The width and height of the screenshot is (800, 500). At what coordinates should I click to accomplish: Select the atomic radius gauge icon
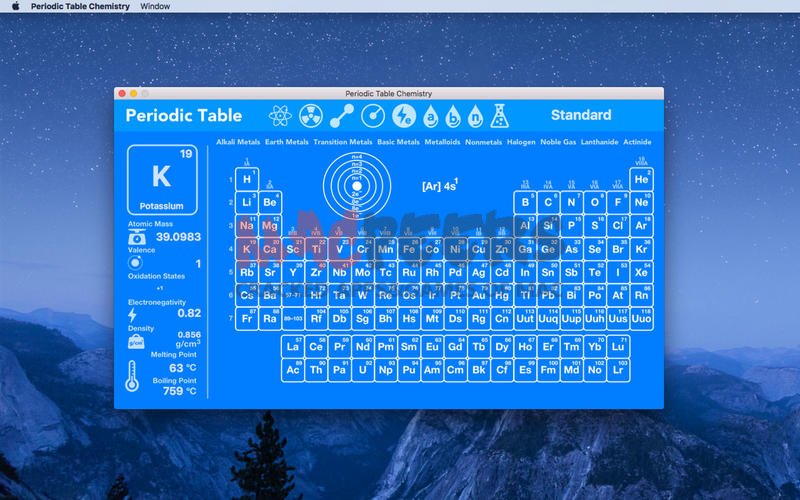(x=373, y=116)
